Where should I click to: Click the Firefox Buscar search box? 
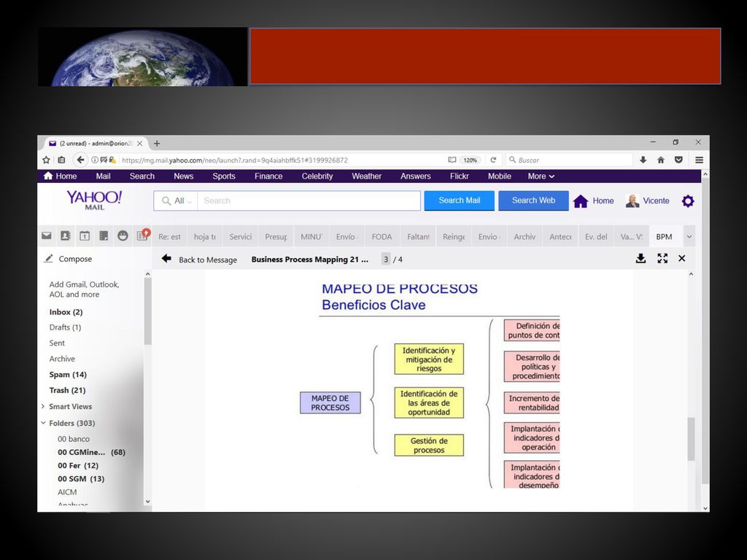click(x=569, y=160)
